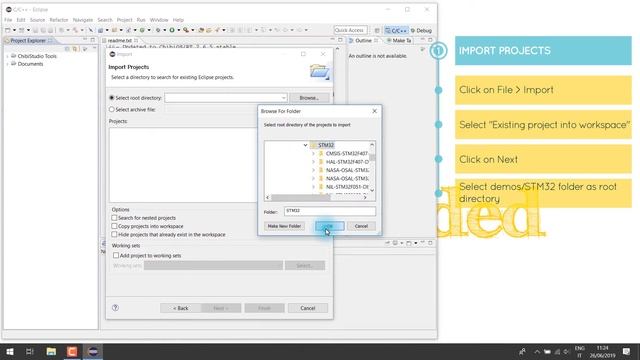
Task: Expand Documents in Project Explorer
Action: [x=7, y=64]
